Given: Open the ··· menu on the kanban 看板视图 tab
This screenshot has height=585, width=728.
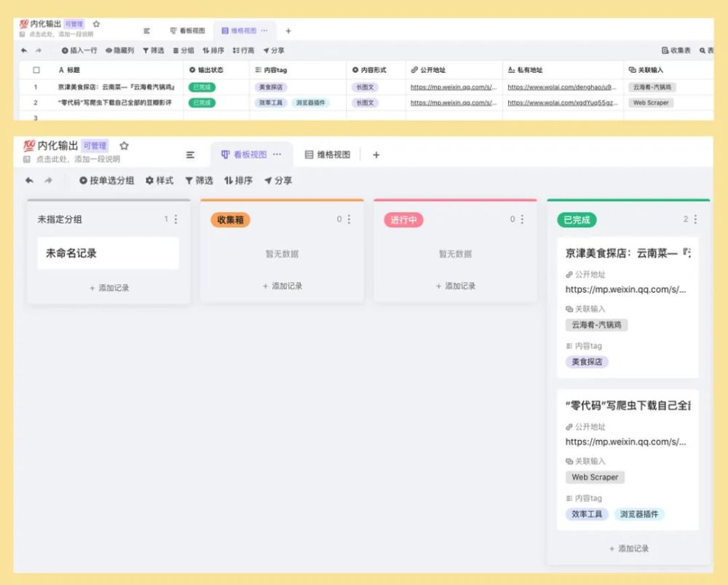Looking at the screenshot, I should (277, 154).
